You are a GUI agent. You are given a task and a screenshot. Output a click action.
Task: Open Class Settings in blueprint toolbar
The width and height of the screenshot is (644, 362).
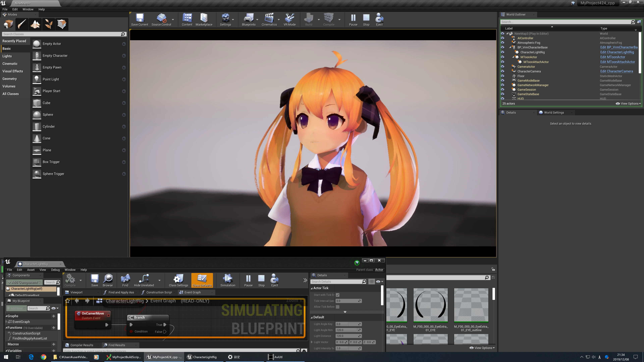pyautogui.click(x=178, y=280)
